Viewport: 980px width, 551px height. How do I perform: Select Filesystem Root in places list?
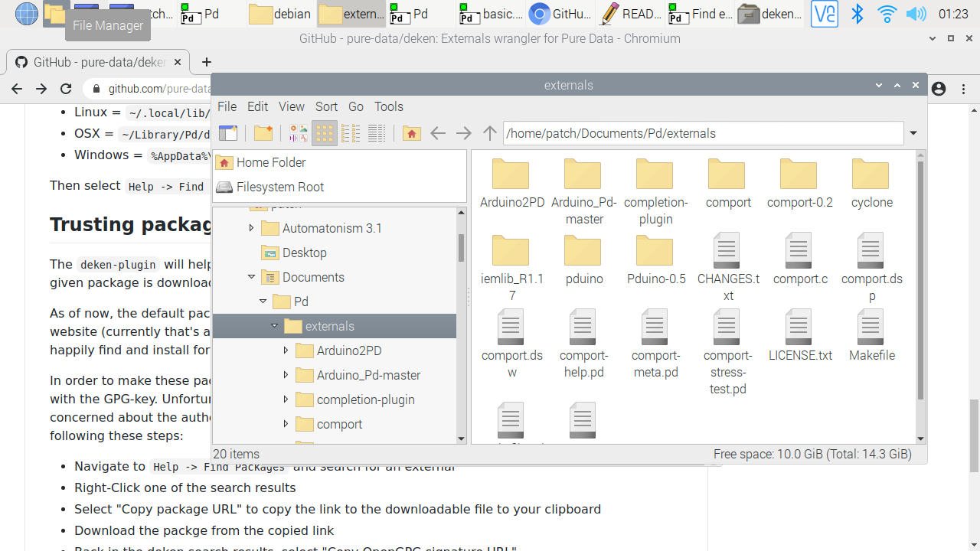click(339, 187)
